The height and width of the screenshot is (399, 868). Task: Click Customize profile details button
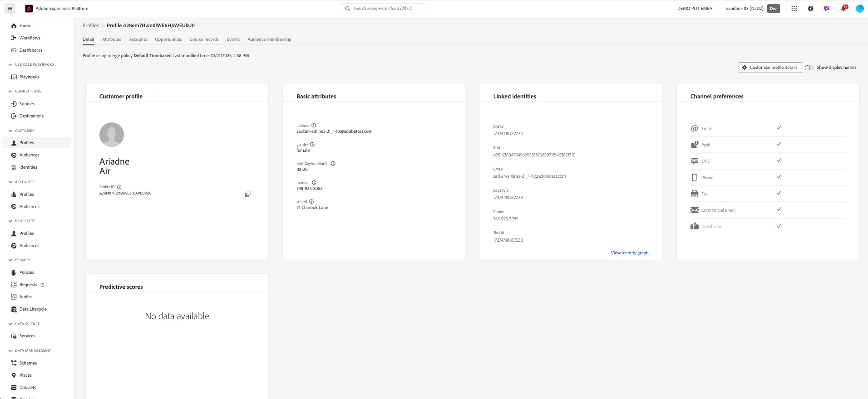[770, 68]
